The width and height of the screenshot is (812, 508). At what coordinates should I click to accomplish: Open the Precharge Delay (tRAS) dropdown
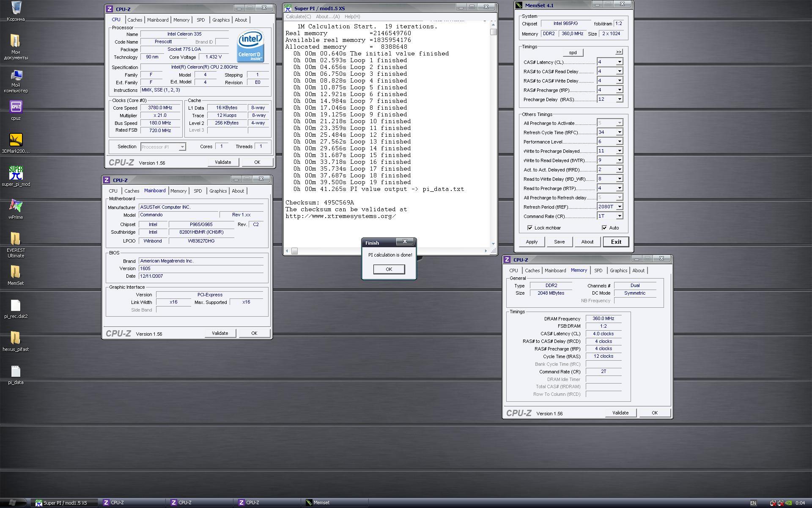click(620, 99)
